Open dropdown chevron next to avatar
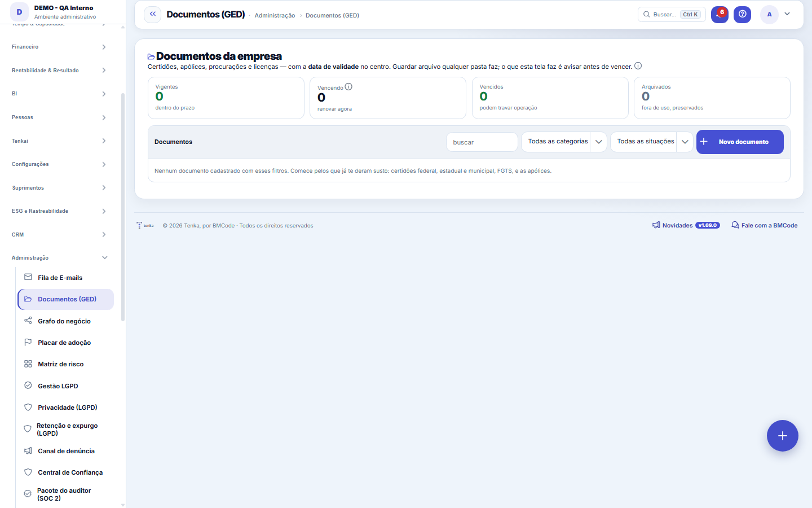812x508 pixels. coord(787,14)
